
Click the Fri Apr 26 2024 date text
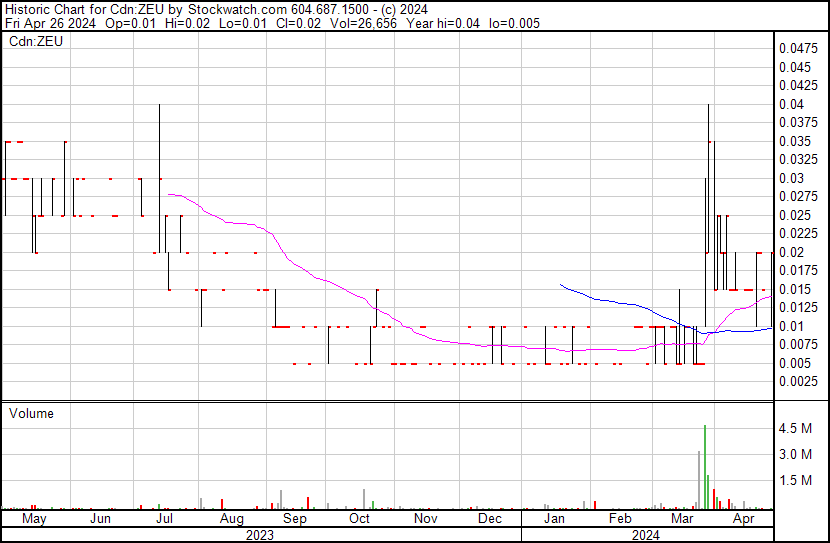[50, 23]
